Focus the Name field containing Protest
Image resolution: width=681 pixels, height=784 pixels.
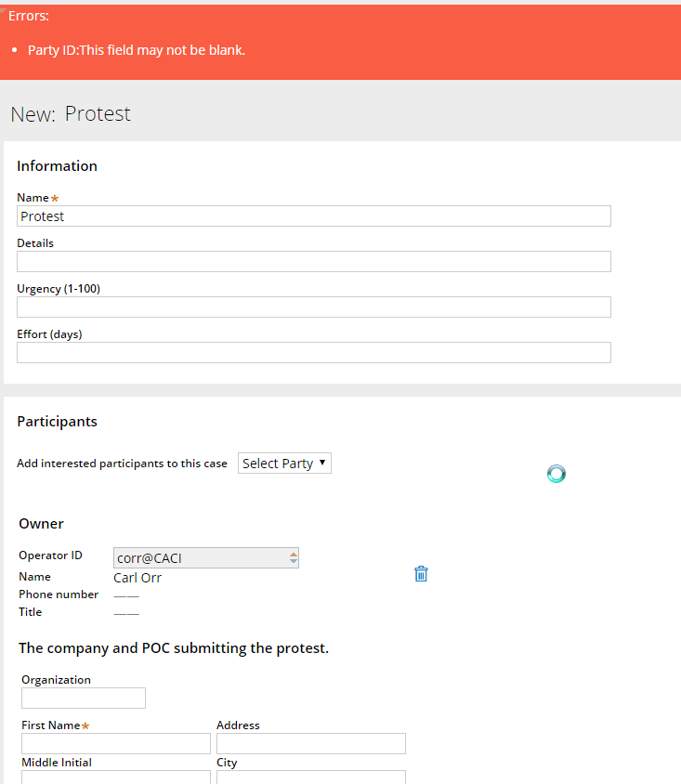coord(314,216)
